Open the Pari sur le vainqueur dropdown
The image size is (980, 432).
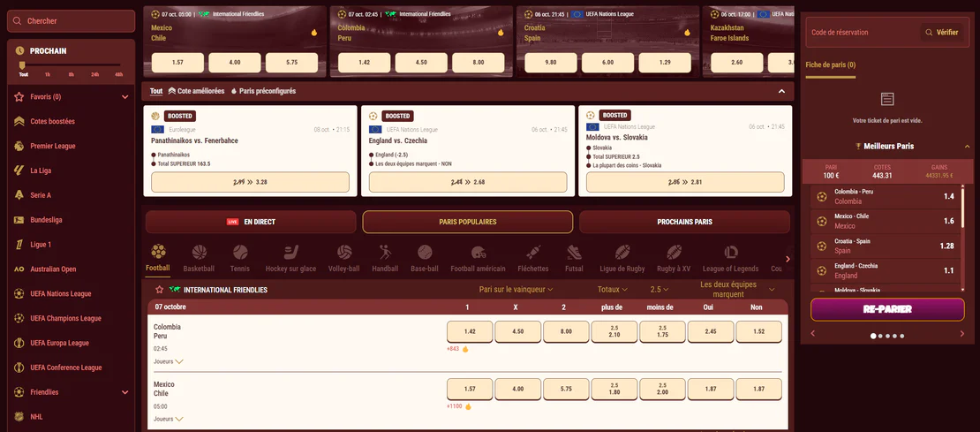pyautogui.click(x=516, y=290)
